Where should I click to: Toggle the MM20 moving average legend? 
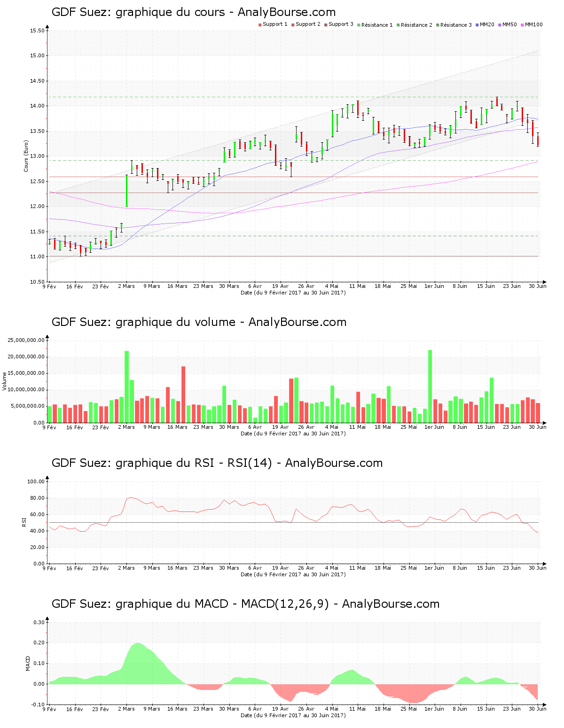(485, 24)
